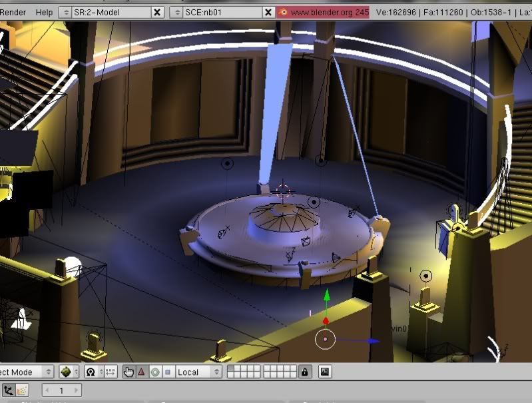
Task: Toggle layer 5 in the layer grid
Action: (256, 368)
